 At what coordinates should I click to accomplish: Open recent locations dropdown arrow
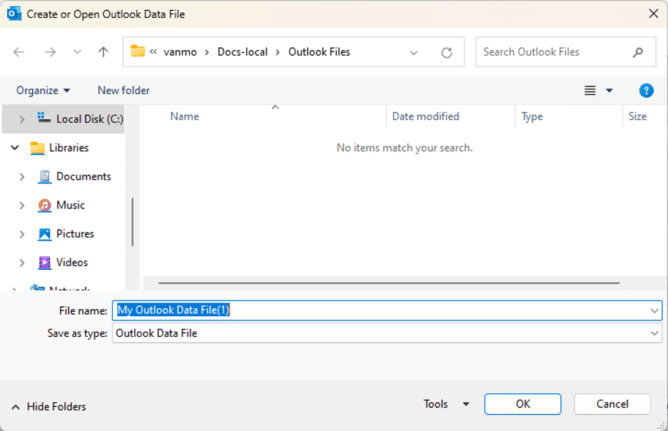[x=77, y=52]
